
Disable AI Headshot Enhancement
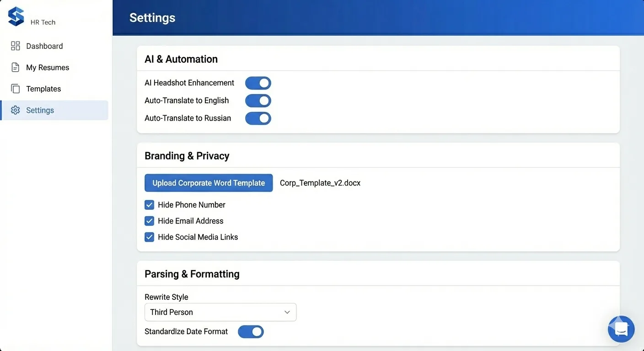(258, 83)
